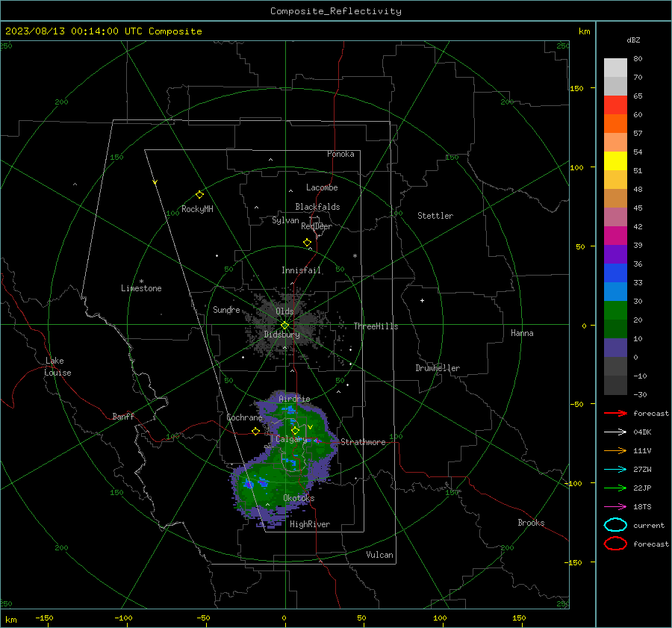
Task: Click the Sylvan label
Action: (x=285, y=221)
